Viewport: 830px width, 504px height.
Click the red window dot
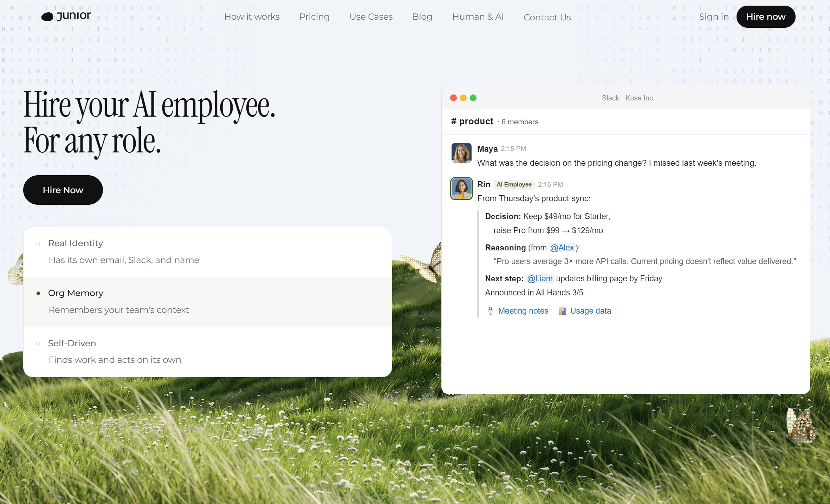[453, 98]
